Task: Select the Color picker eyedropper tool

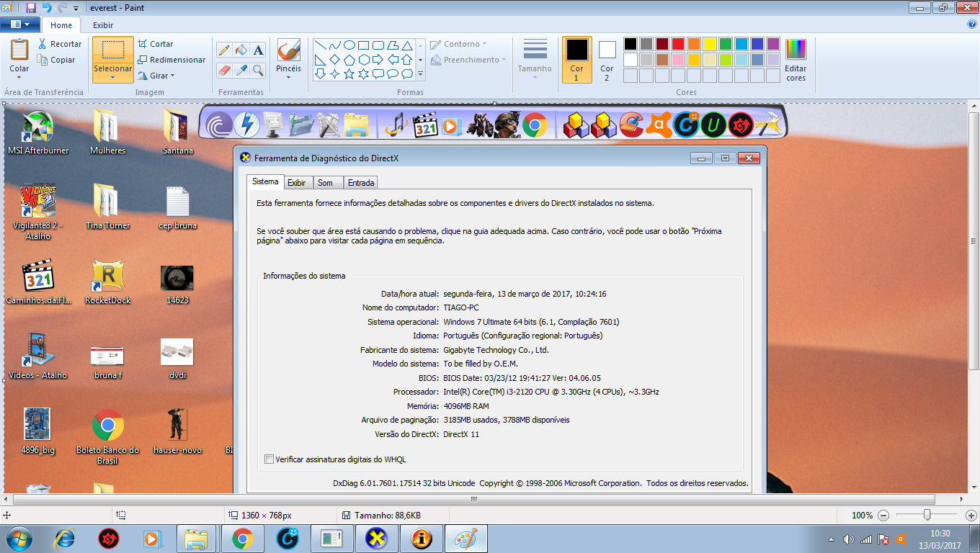Action: point(241,70)
